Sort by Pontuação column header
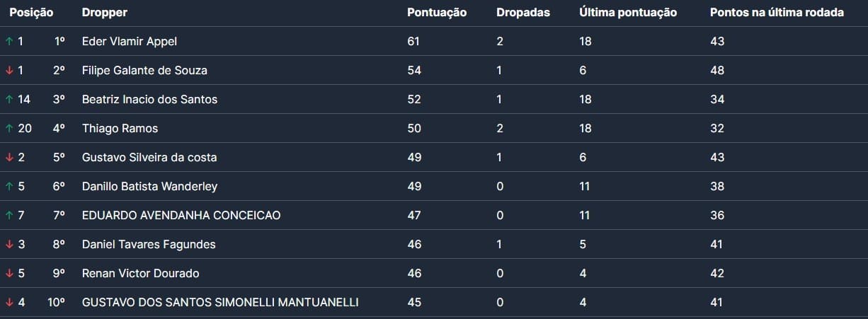Image resolution: width=868 pixels, height=319 pixels. [x=437, y=13]
